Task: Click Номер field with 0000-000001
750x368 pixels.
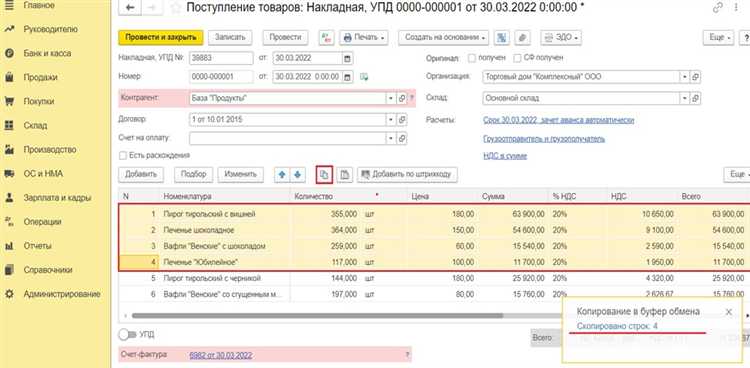Action: (221, 77)
